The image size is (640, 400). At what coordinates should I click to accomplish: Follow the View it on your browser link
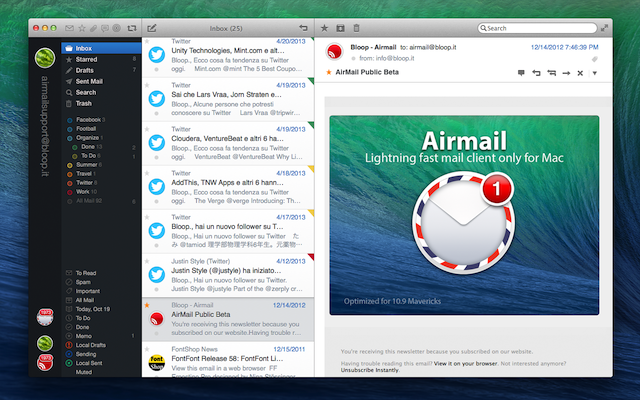465,363
